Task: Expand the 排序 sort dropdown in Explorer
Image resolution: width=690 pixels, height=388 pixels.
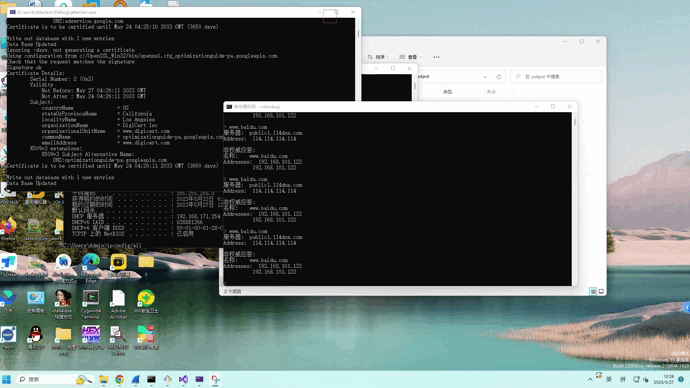Action: point(378,57)
